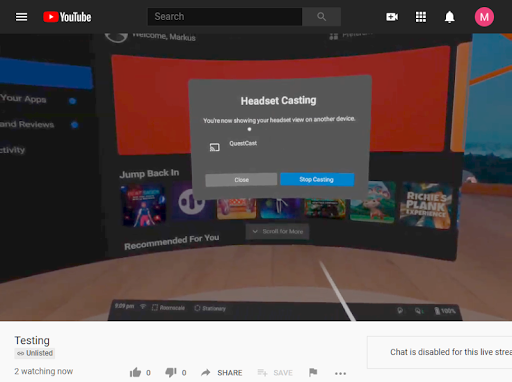Open the account avatar menu
Viewport: 512px width, 382px height.
point(484,17)
